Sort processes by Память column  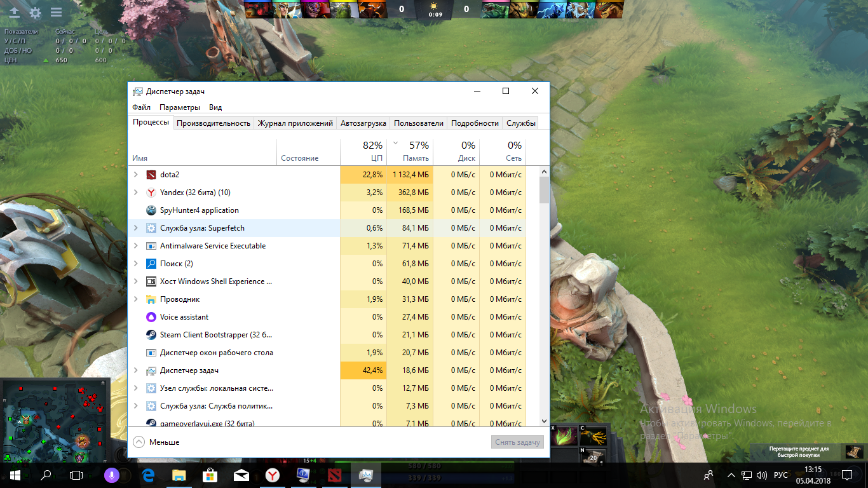409,151
